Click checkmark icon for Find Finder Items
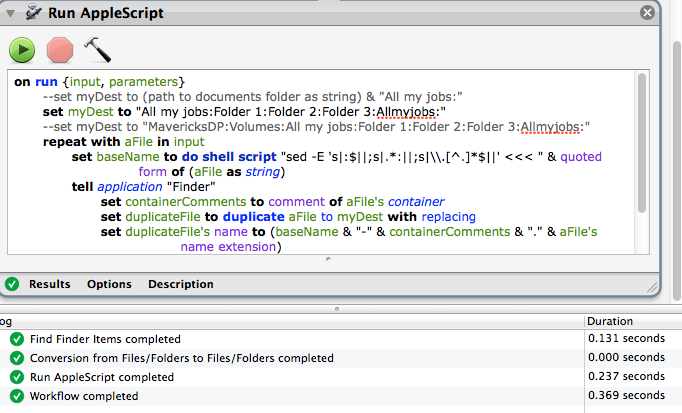The width and height of the screenshot is (682, 413). coord(17,339)
